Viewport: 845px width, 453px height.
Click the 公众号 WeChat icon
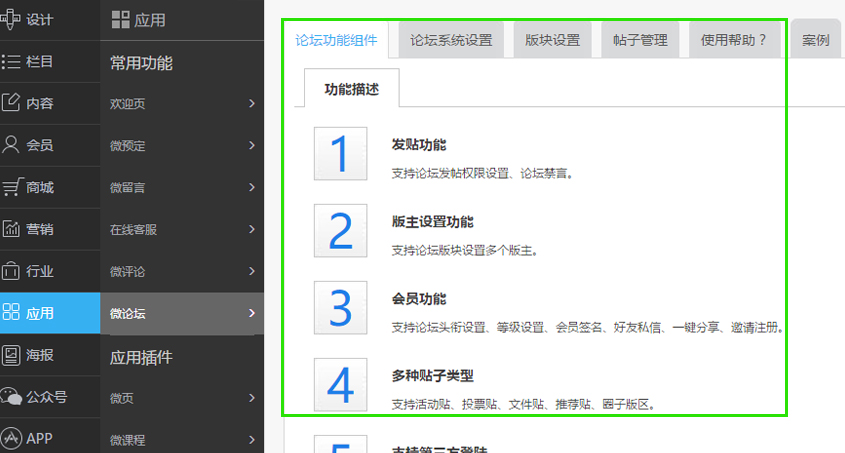coord(11,396)
